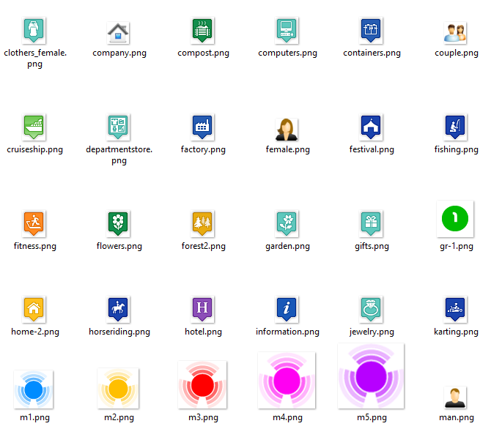Select the compost.png green marker icon

click(202, 30)
